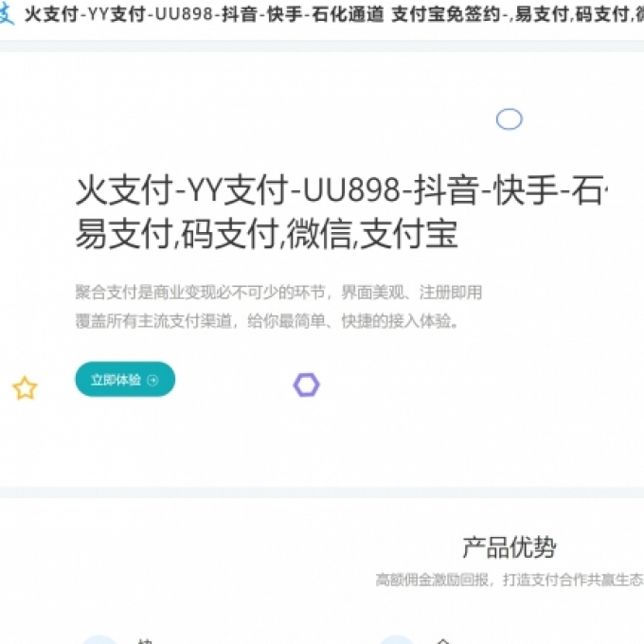This screenshot has height=644, width=644.
Task: Click 支付宝免签约 text in header title
Action: point(446,14)
